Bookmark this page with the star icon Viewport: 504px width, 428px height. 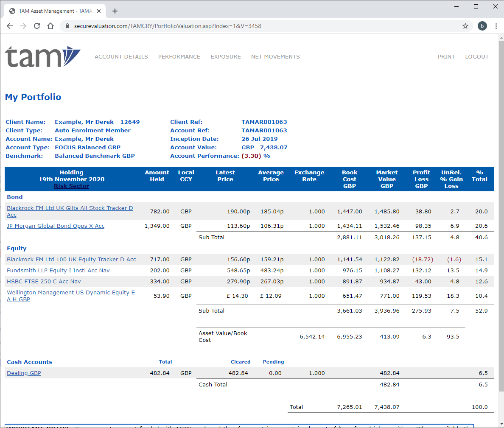[x=465, y=26]
